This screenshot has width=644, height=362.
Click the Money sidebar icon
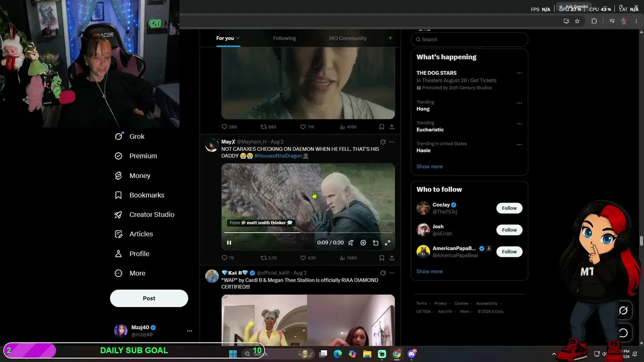coord(118,175)
